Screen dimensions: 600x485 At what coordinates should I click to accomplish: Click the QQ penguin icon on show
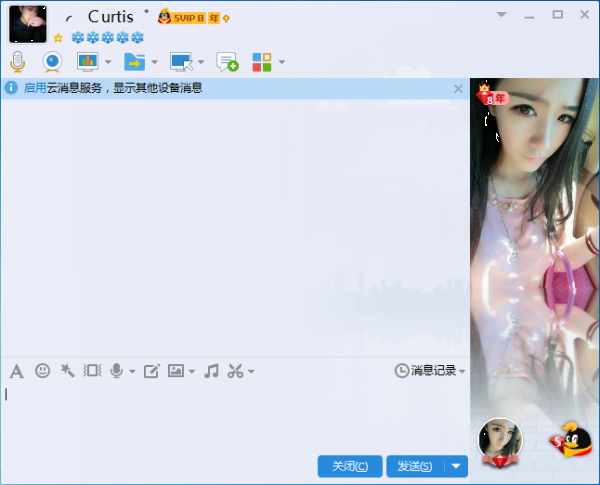pyautogui.click(x=571, y=440)
